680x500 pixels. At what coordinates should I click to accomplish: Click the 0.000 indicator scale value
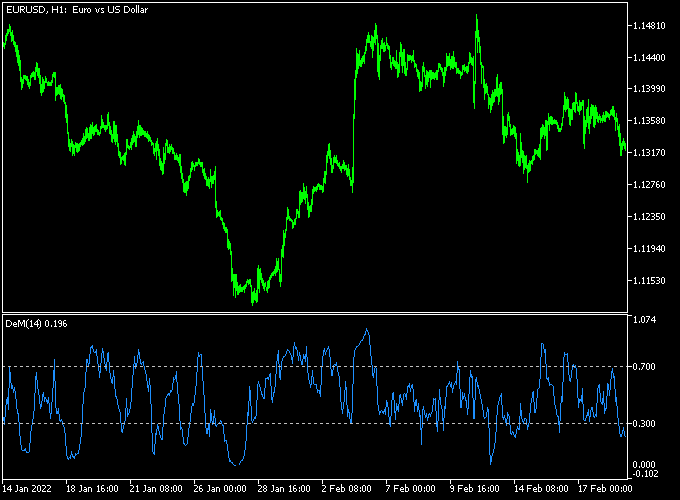pos(644,465)
